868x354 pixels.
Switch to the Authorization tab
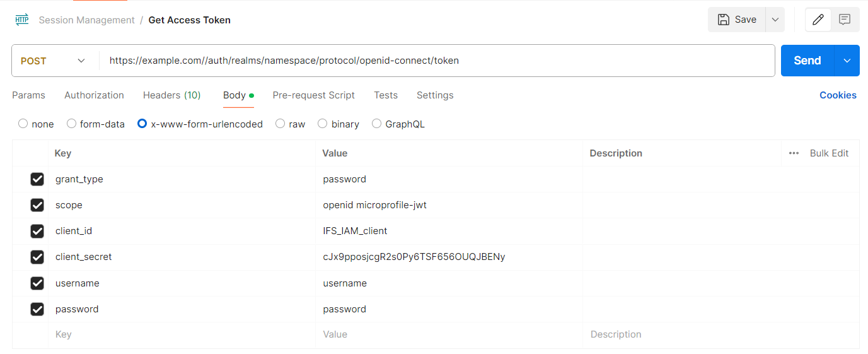pyautogui.click(x=94, y=95)
